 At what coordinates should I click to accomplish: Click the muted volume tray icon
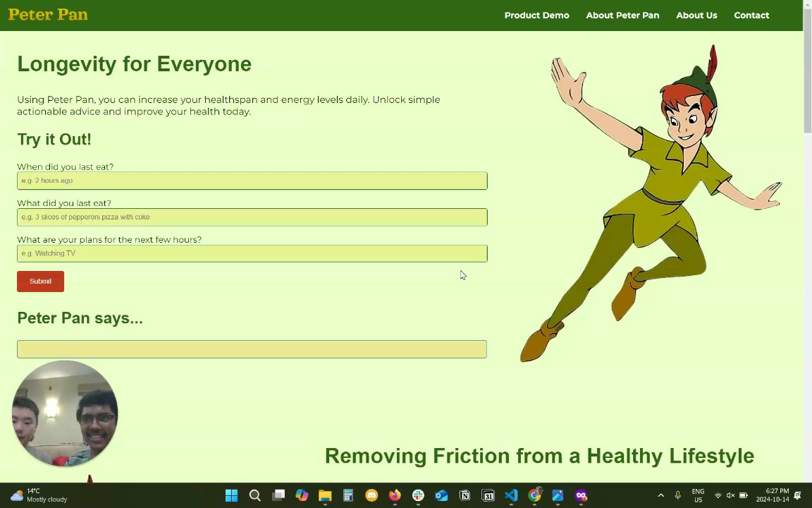click(730, 495)
